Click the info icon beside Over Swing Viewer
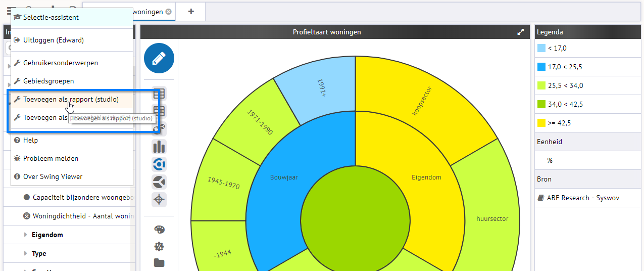The height and width of the screenshot is (271, 644). click(x=17, y=176)
